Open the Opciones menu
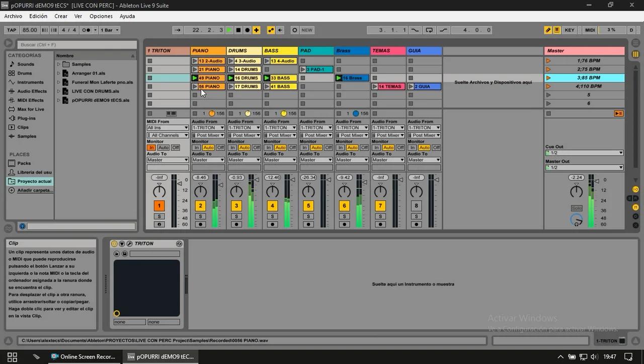The image size is (644, 364). (101, 16)
